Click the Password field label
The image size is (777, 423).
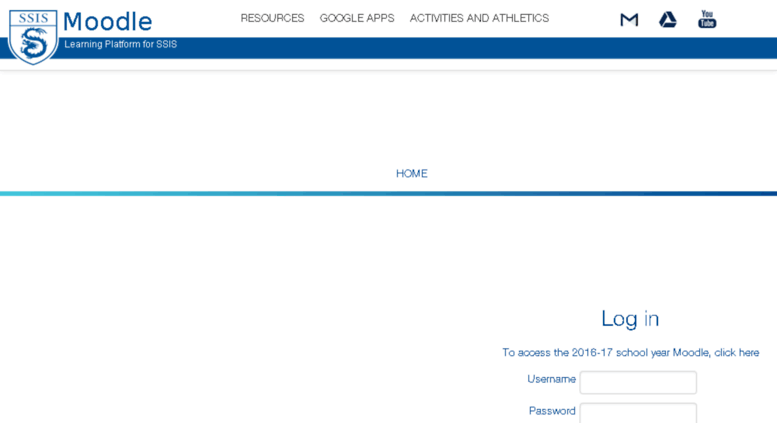[x=552, y=411]
